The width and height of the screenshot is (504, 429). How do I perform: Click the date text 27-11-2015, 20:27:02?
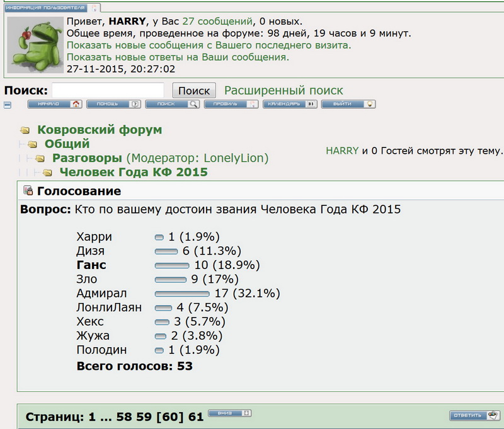coord(121,69)
